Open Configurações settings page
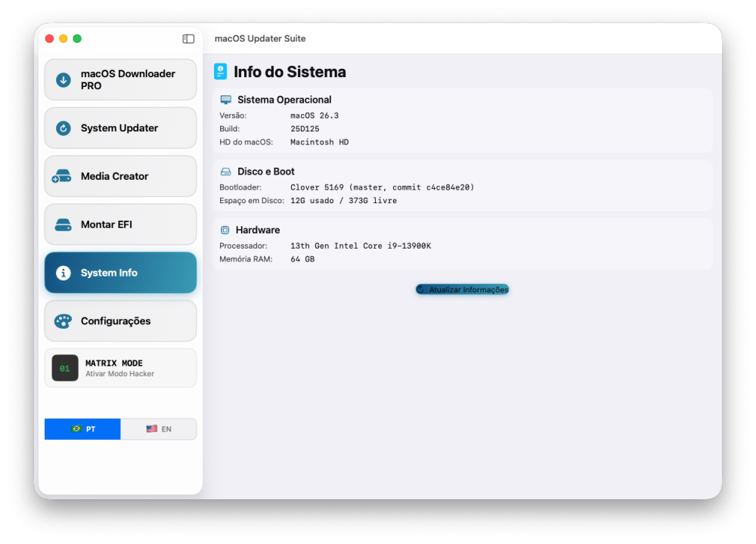Image resolution: width=756 pixels, height=544 pixels. [x=120, y=321]
